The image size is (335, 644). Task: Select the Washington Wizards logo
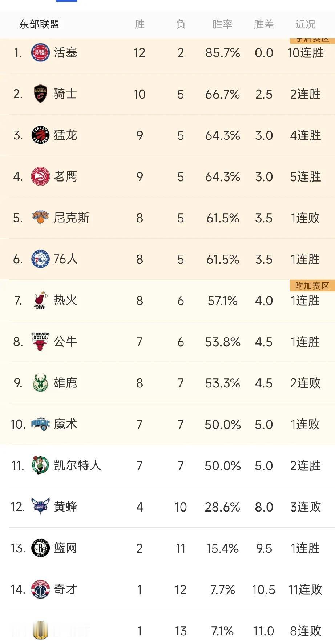click(40, 589)
